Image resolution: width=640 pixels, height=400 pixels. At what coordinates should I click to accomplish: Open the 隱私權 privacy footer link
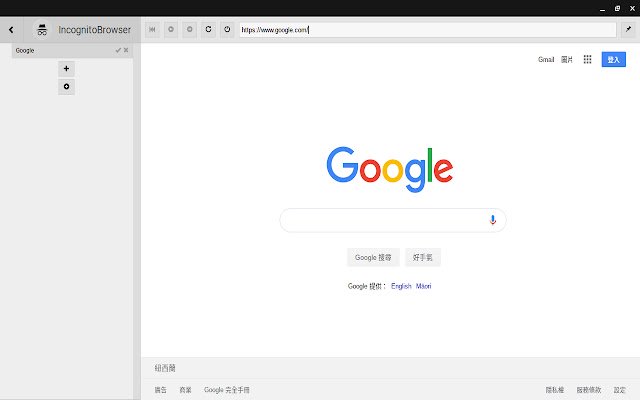click(x=555, y=390)
